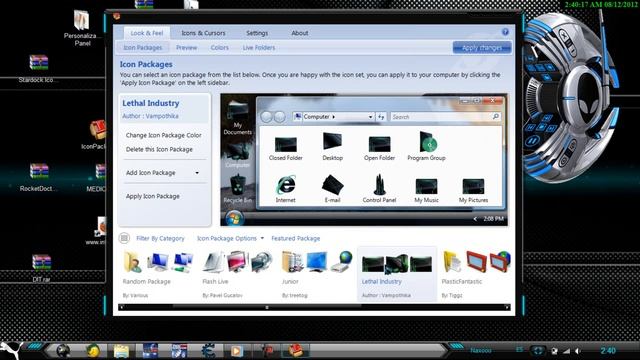Open the file explorer folder taskbar icon
Image resolution: width=640 pixels, height=360 pixels.
tap(121, 351)
